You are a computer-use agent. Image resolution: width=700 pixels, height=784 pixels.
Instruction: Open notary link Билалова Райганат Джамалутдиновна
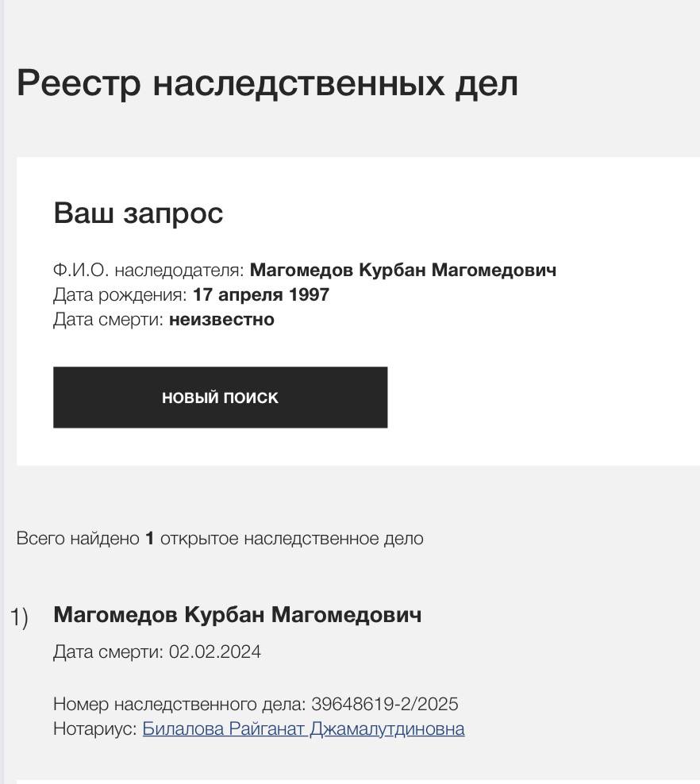click(303, 728)
